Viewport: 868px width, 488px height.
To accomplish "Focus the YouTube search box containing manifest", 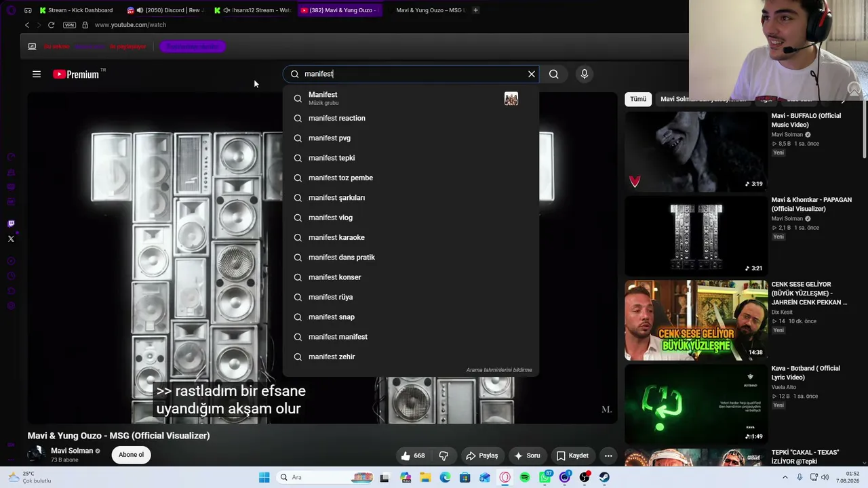I will point(410,74).
